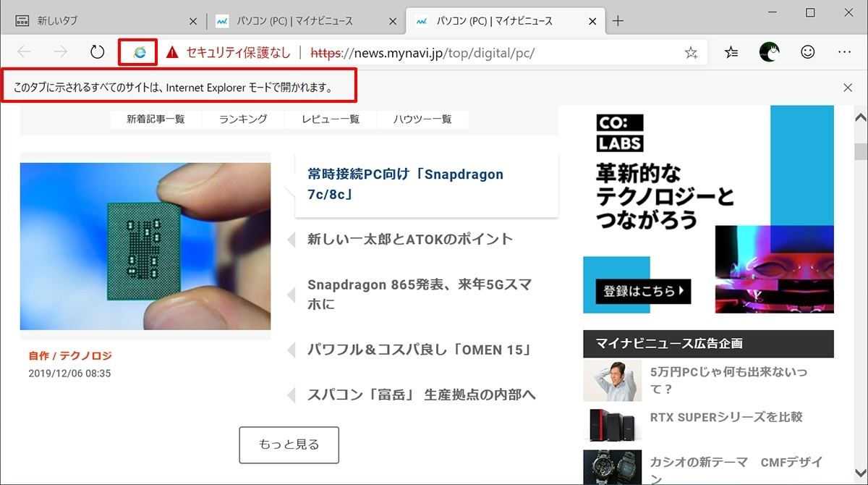The width and height of the screenshot is (868, 485).
Task: Click the address bar URL
Action: 423,52
